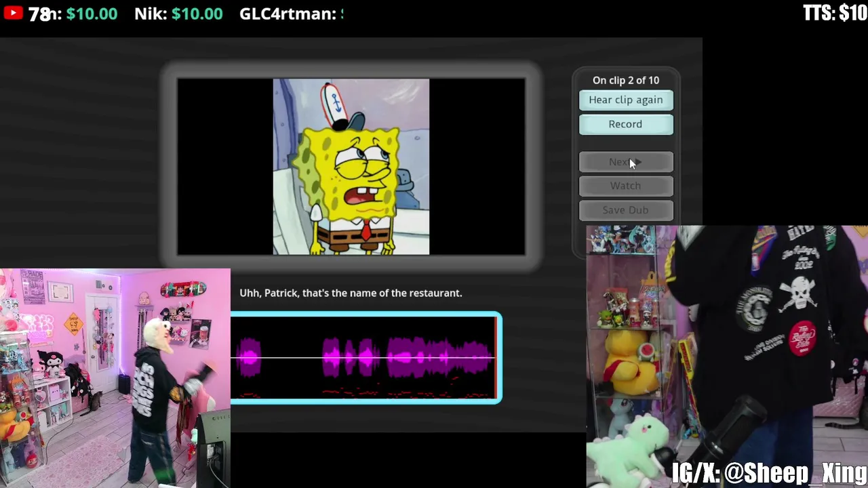Select the subtitle "Uhh, Patrick, that's the name of the restaurant."

tap(351, 293)
